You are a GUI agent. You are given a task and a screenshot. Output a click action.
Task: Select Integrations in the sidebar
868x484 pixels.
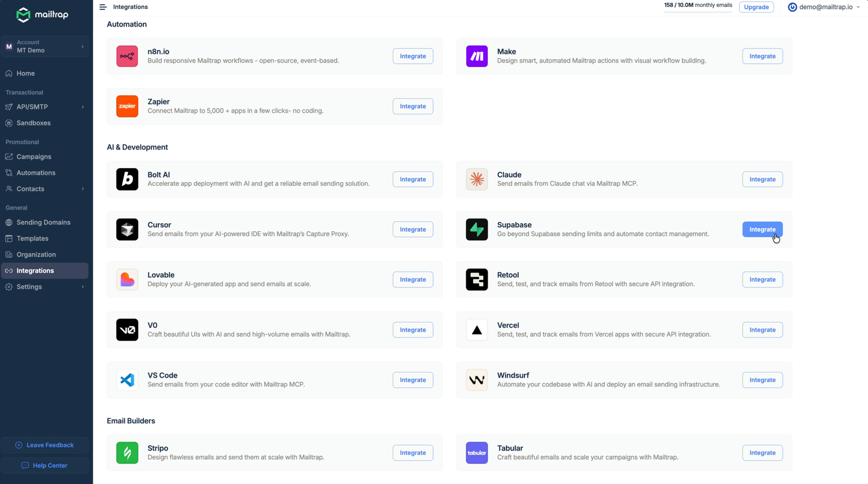click(x=45, y=271)
